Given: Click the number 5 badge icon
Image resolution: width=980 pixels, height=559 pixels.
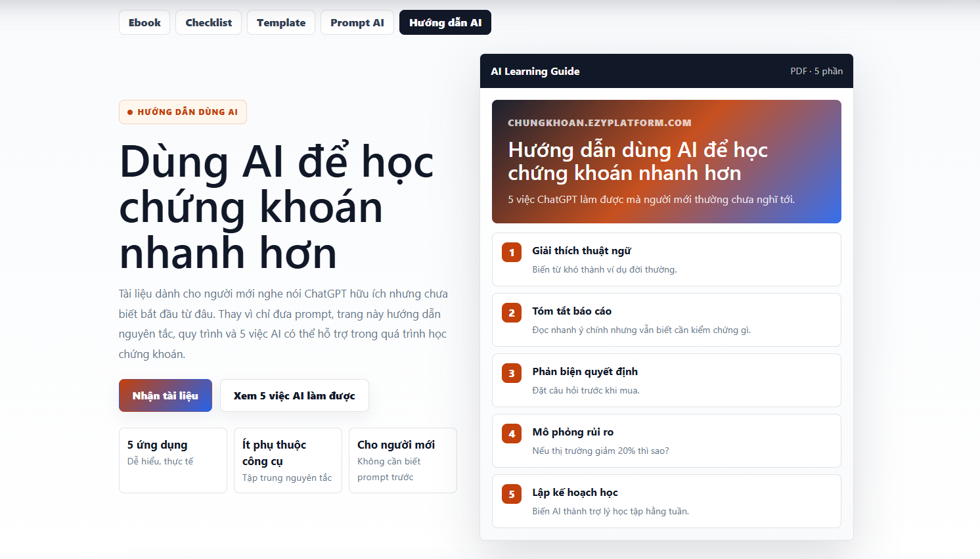Looking at the screenshot, I should (512, 494).
